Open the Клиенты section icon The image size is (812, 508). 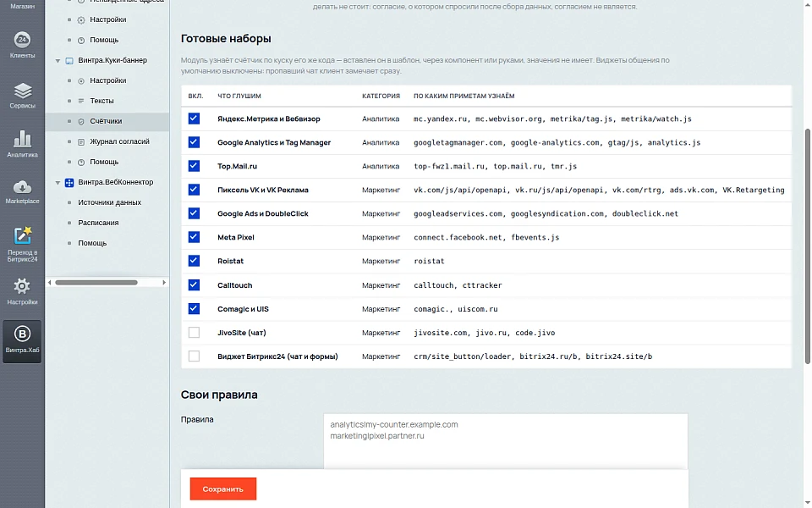click(22, 40)
